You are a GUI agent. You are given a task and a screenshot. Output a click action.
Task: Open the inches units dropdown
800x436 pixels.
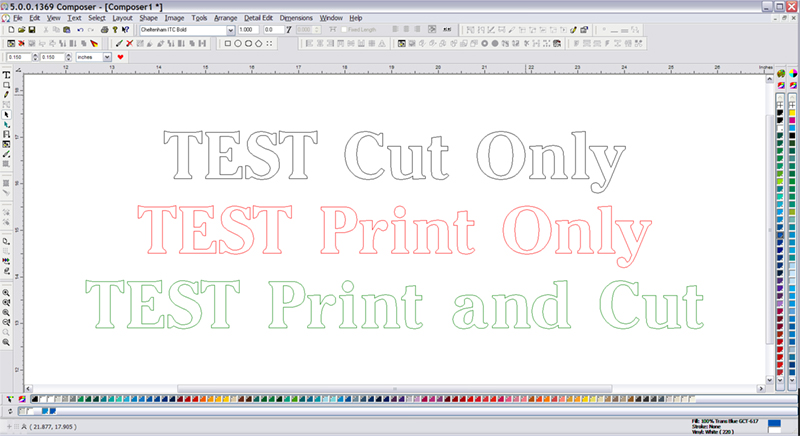pyautogui.click(x=107, y=57)
